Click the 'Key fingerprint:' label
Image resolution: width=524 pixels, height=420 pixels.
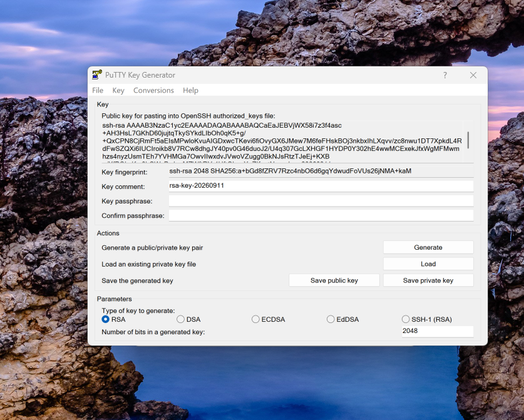(125, 172)
